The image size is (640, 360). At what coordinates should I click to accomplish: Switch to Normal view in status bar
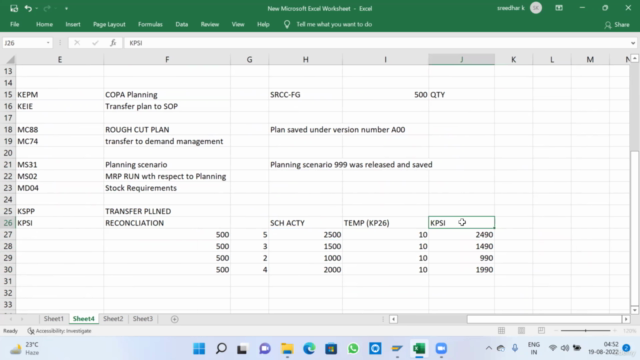(502, 331)
